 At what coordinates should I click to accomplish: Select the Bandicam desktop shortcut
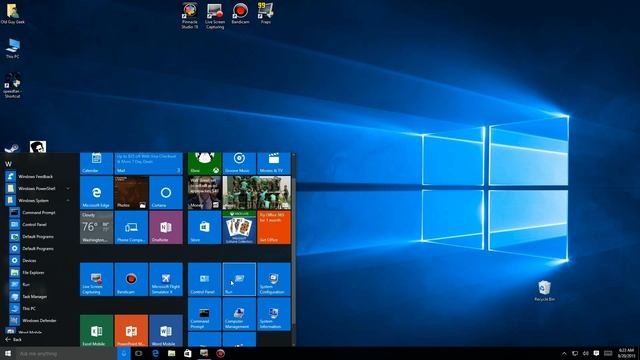click(x=240, y=13)
